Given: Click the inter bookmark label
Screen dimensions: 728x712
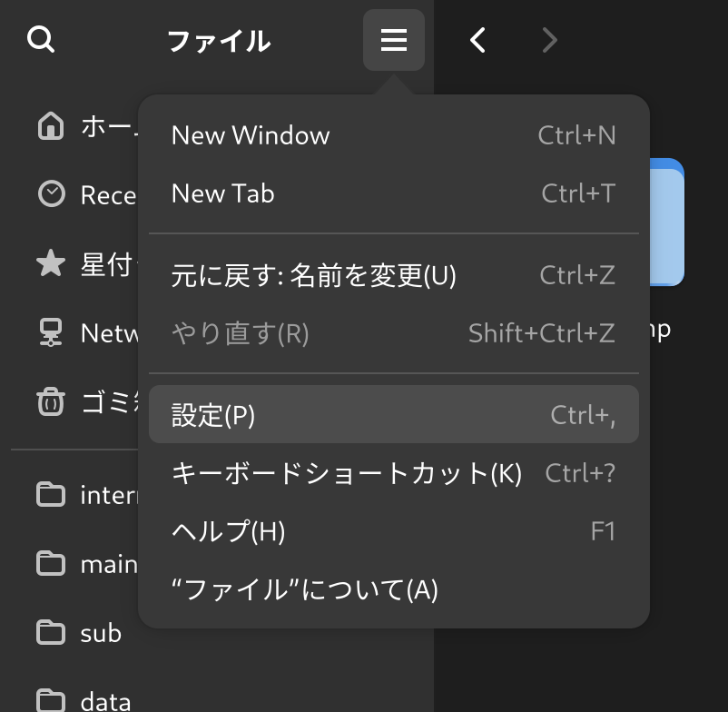Looking at the screenshot, I should (109, 495).
